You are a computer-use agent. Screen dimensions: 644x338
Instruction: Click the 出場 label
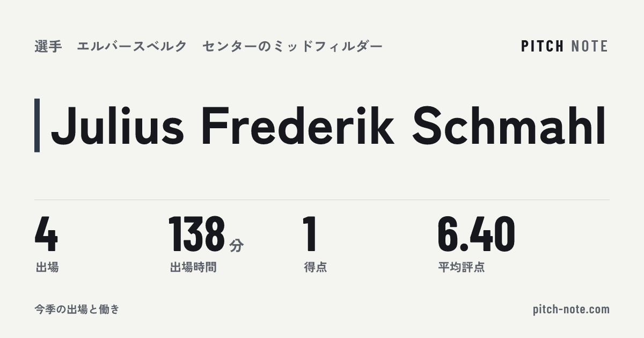tap(47, 267)
